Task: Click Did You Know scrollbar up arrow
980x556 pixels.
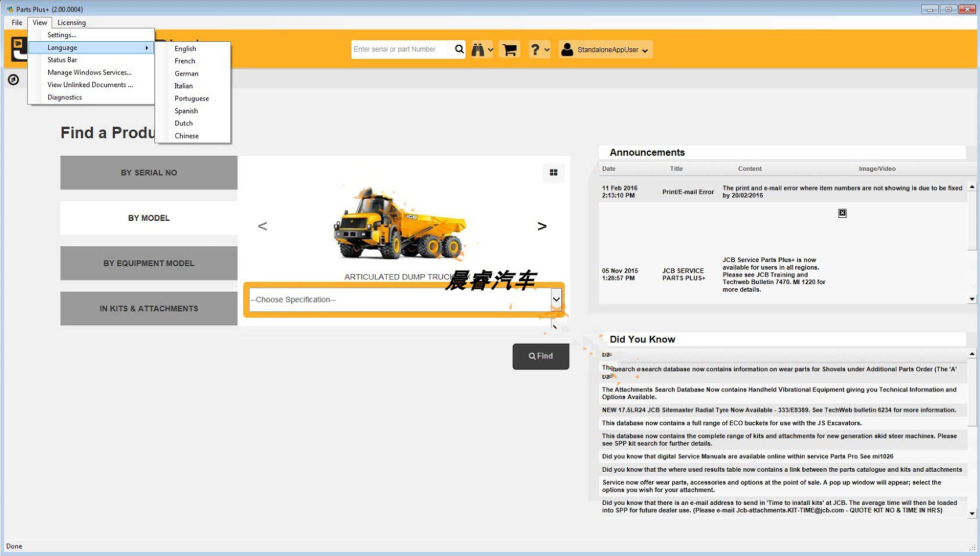Action: tap(972, 354)
